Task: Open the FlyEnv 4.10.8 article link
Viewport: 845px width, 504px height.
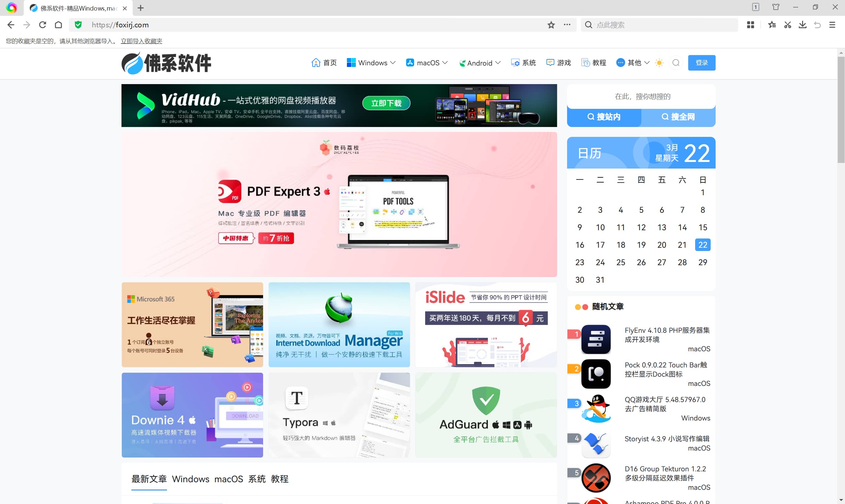Action: [667, 335]
